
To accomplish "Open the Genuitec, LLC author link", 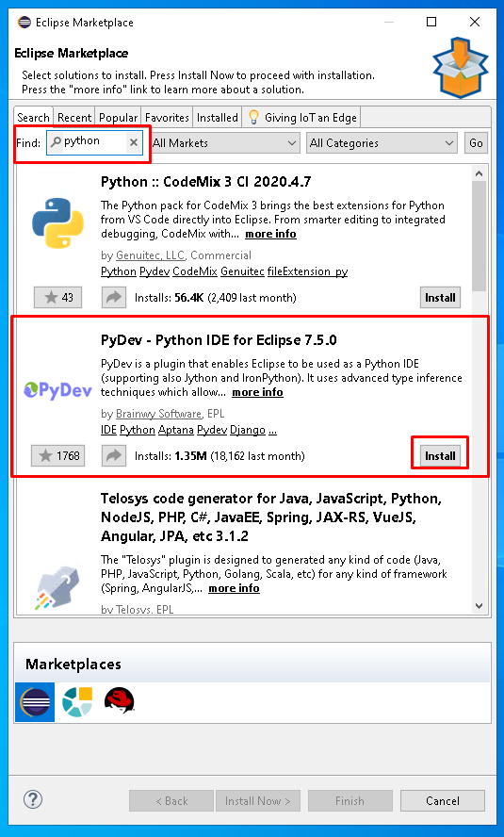I will (x=151, y=255).
